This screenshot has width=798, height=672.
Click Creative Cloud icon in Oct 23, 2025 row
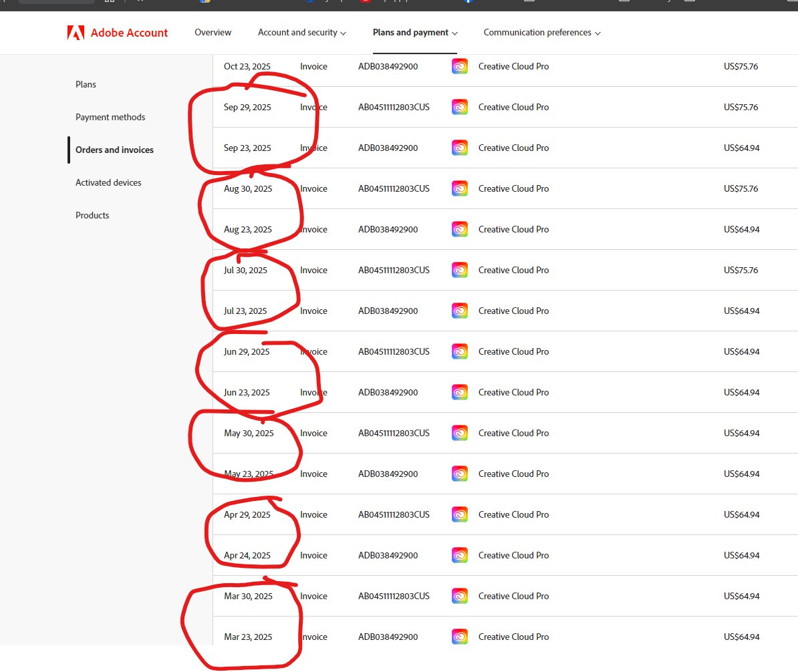point(460,67)
